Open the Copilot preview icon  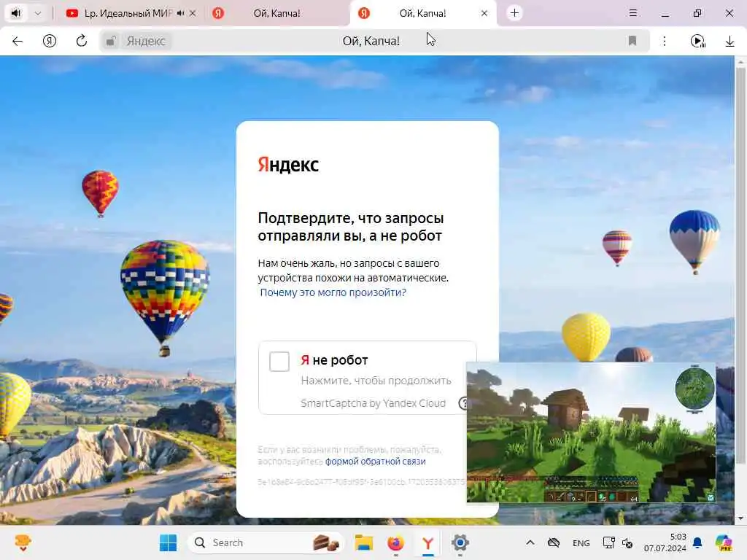(x=724, y=542)
